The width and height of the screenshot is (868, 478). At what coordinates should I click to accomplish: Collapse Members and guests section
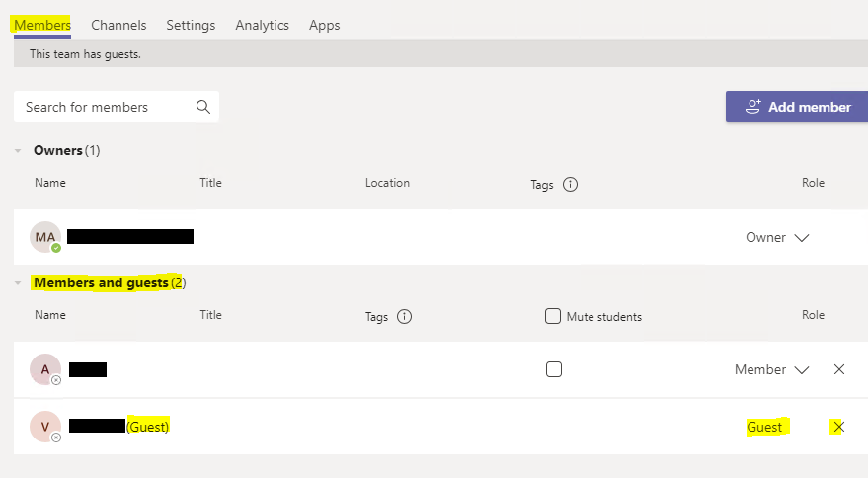pos(18,283)
